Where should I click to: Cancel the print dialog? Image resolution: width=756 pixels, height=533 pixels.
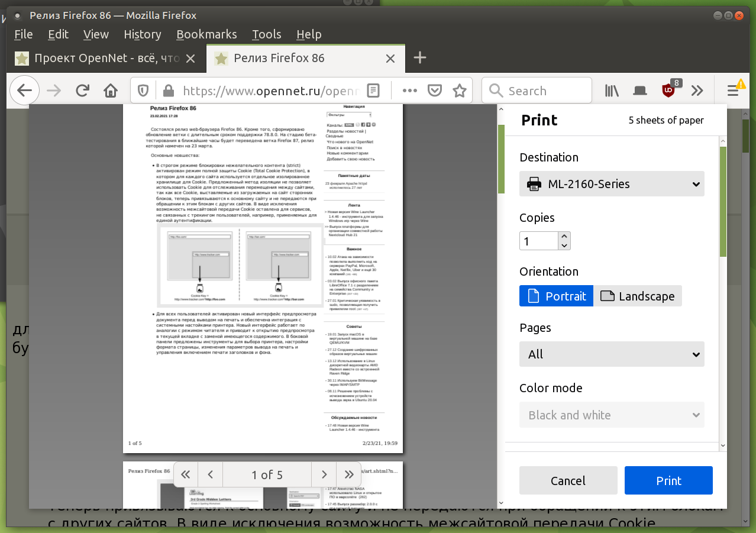pyautogui.click(x=568, y=480)
